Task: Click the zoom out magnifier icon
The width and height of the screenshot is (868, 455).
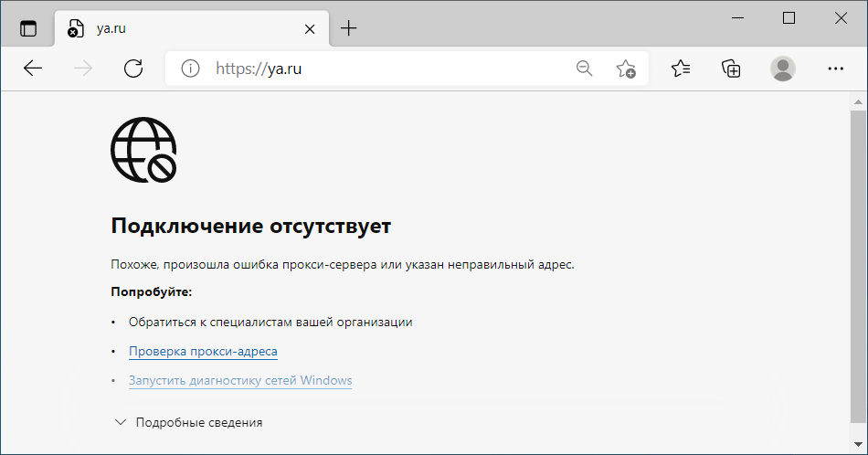Action: 584,69
